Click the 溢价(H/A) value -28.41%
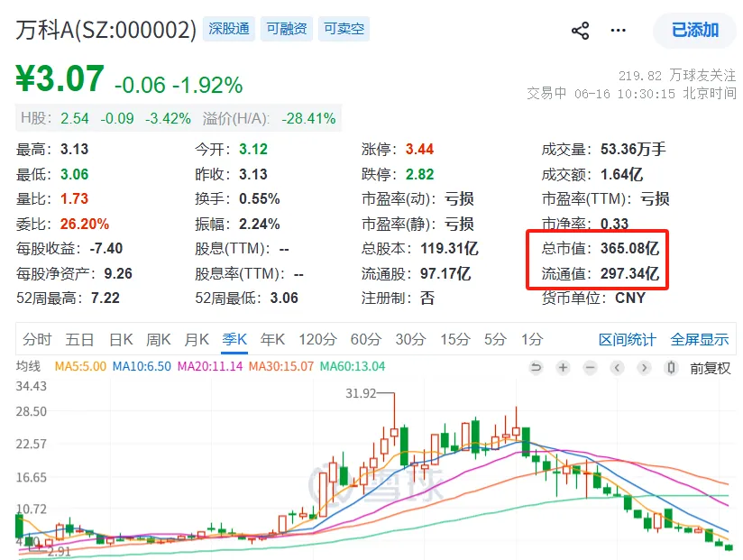The height and width of the screenshot is (560, 743). coord(308,118)
